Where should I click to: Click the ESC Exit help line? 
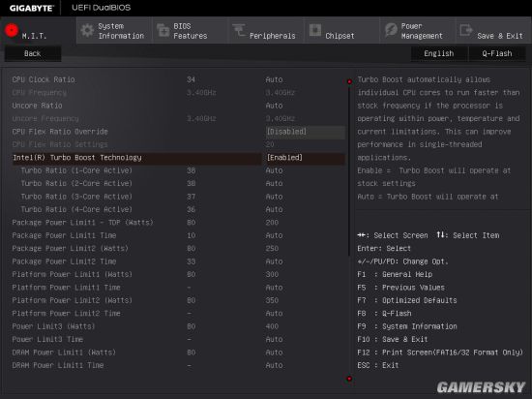378,365
